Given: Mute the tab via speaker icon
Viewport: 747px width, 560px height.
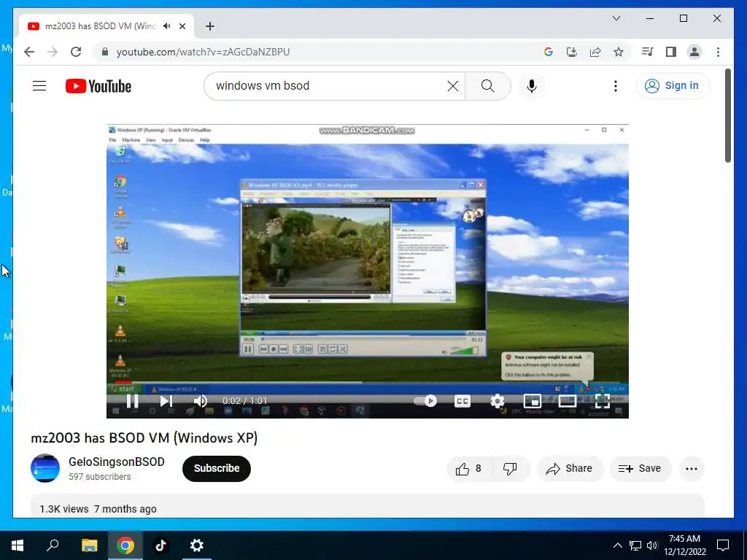Looking at the screenshot, I should [x=167, y=26].
